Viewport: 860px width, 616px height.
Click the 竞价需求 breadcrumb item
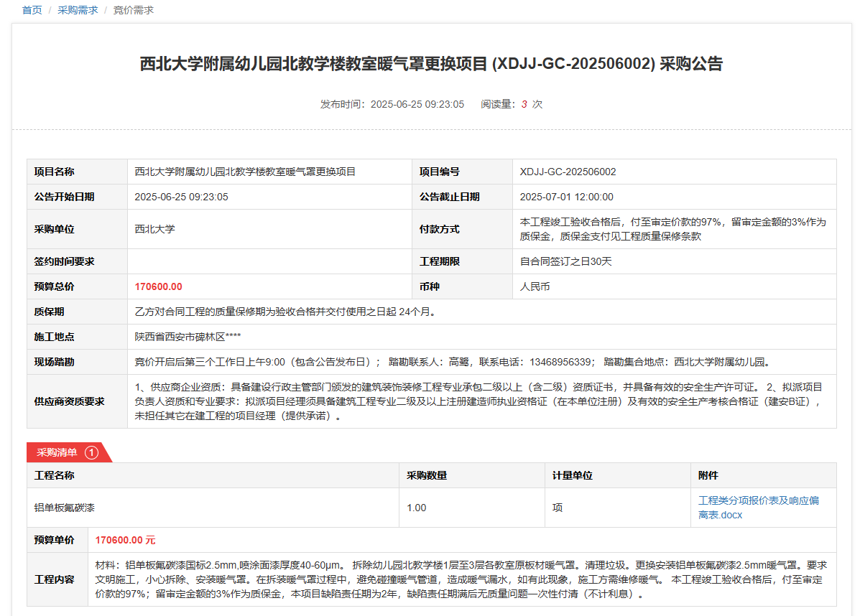click(x=133, y=10)
